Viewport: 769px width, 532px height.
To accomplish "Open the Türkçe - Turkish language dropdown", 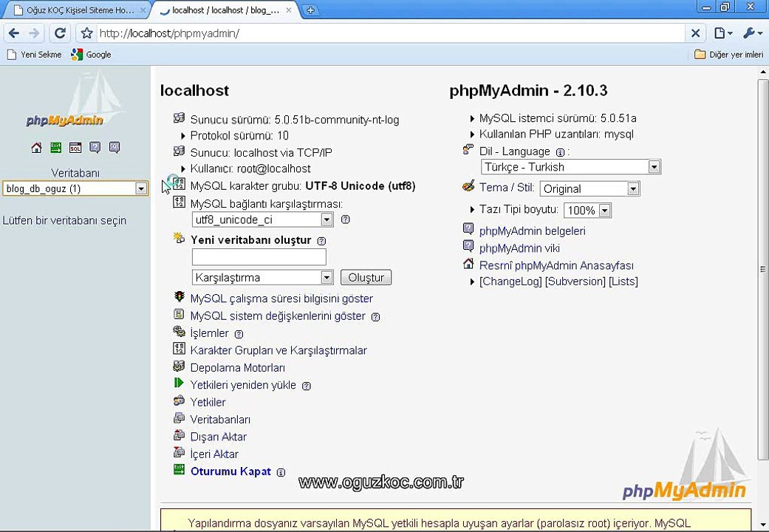I will [571, 167].
